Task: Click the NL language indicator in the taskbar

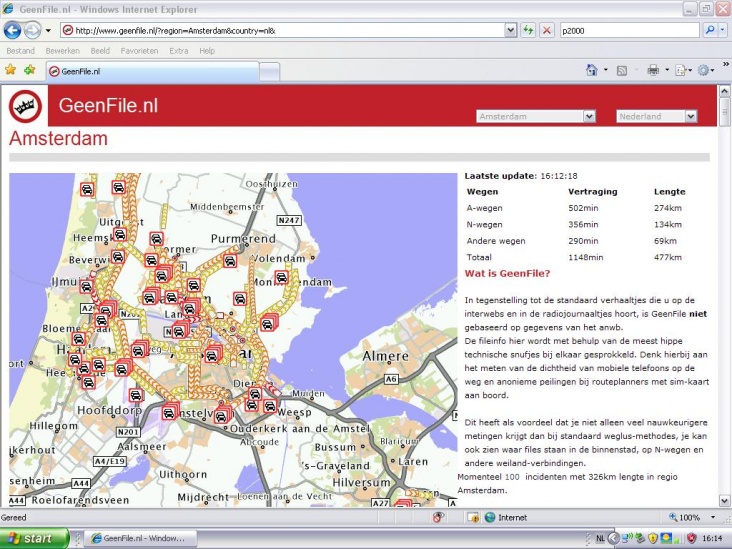Action: (x=600, y=538)
